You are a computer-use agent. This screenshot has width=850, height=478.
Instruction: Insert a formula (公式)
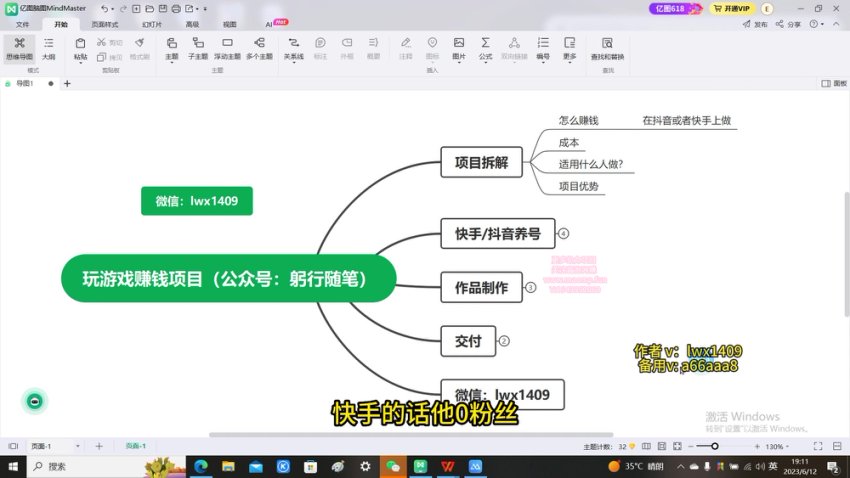pyautogui.click(x=485, y=48)
